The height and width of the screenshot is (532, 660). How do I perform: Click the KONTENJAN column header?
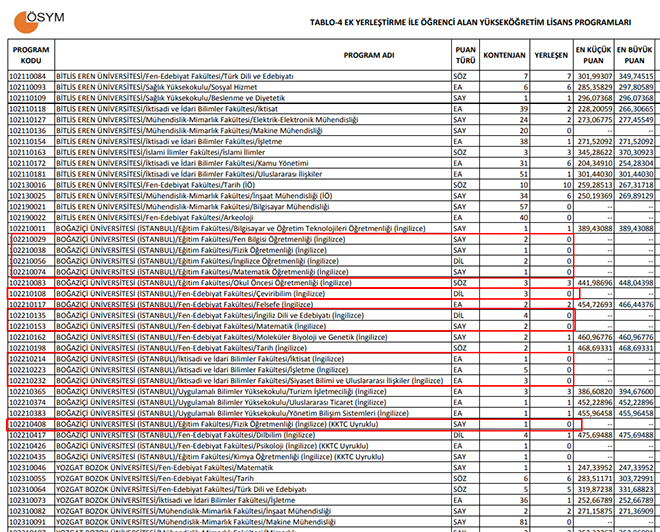pyautogui.click(x=504, y=55)
